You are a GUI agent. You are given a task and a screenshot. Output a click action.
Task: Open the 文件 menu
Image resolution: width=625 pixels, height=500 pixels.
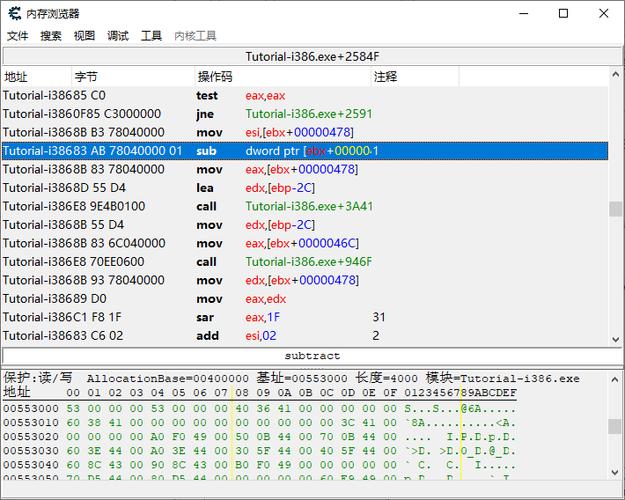pyautogui.click(x=18, y=36)
